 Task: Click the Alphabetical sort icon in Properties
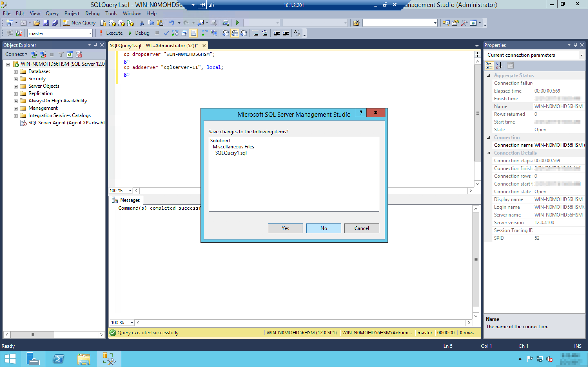(x=498, y=65)
